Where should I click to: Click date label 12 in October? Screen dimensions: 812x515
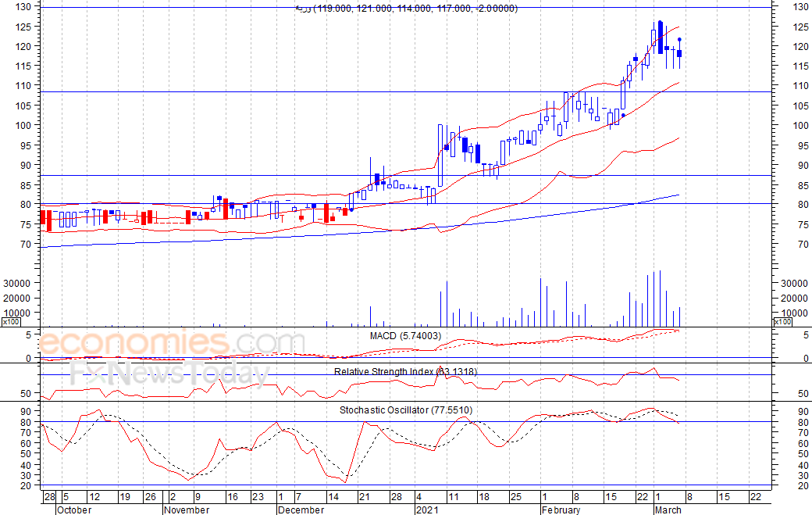(x=94, y=497)
